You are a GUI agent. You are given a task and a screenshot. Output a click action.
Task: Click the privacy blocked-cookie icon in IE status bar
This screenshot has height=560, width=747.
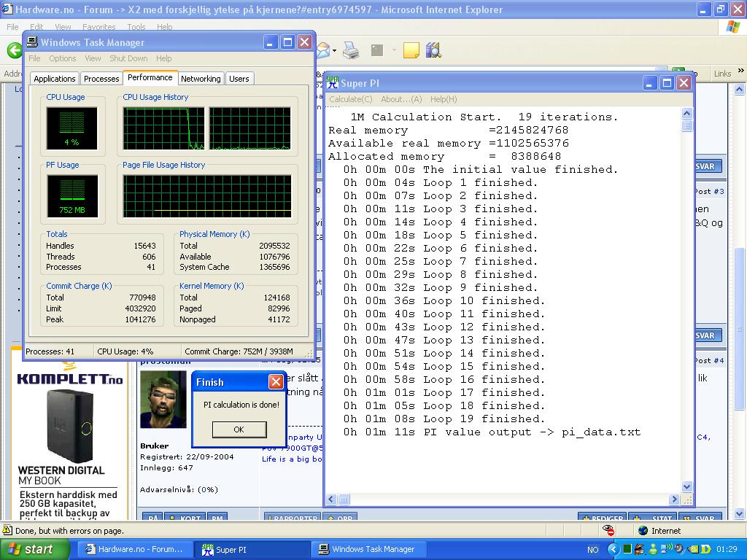608,530
